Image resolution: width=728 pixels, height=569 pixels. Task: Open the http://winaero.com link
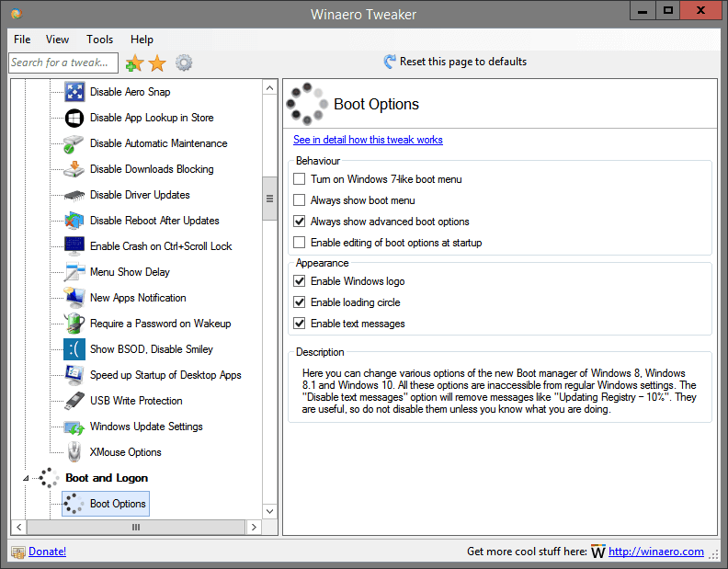656,552
